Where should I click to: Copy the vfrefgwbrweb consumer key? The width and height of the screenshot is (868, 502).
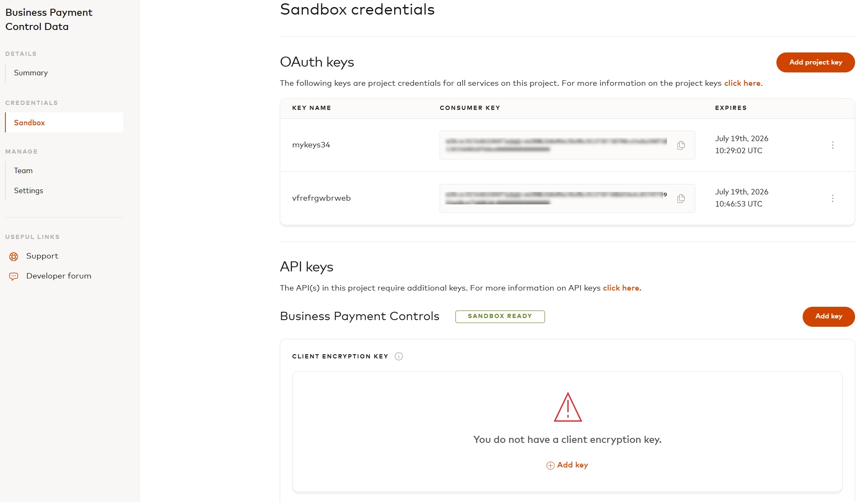coord(681,199)
